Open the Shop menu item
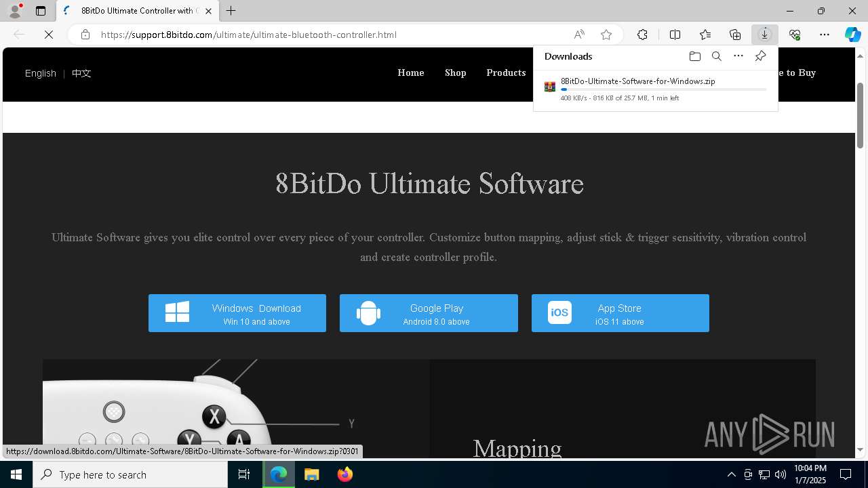 [456, 73]
